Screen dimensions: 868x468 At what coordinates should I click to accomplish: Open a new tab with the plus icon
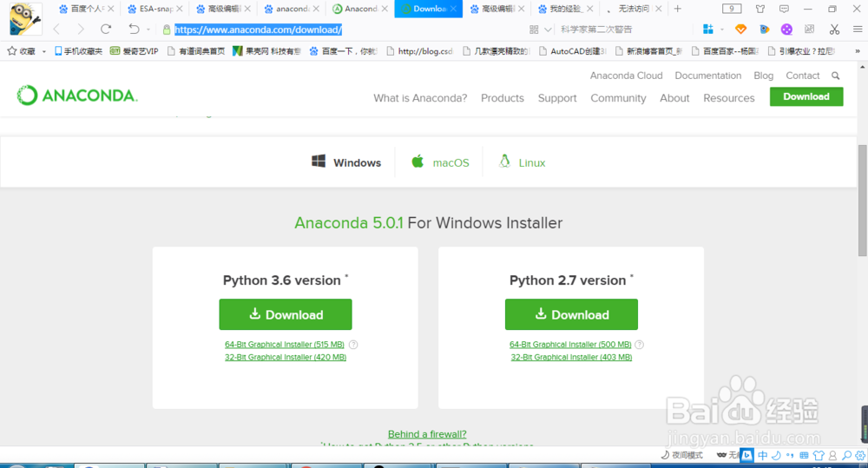coord(678,9)
